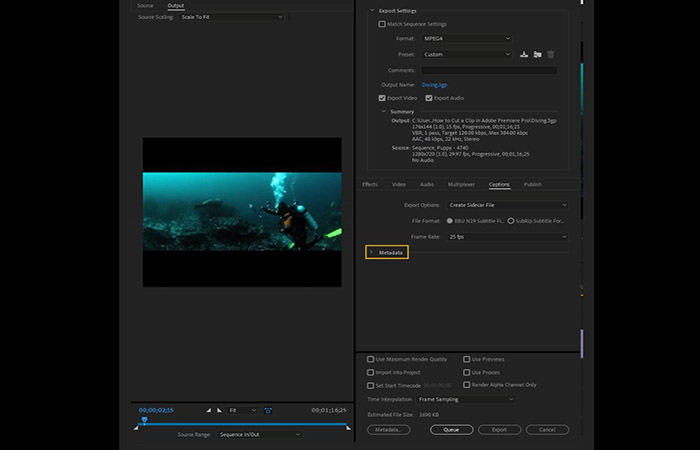Click the Estimated File Size value 1690 KB

click(429, 415)
